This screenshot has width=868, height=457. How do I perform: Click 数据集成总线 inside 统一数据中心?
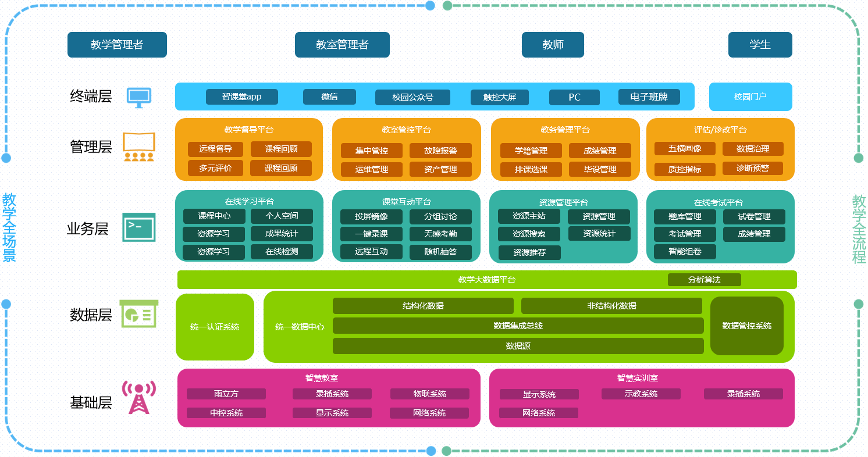(518, 326)
